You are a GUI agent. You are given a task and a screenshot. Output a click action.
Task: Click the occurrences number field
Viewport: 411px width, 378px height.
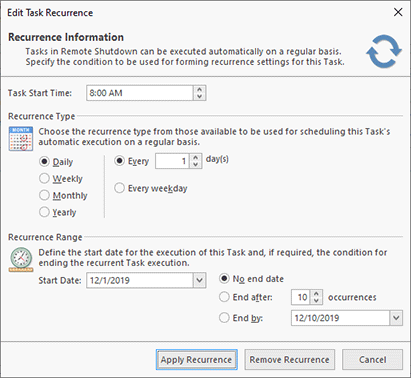point(301,297)
